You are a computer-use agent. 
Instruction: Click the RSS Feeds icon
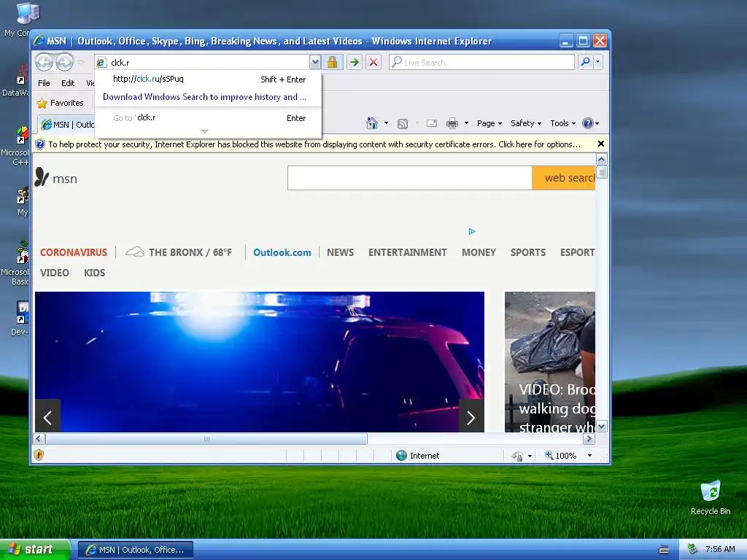(x=403, y=124)
